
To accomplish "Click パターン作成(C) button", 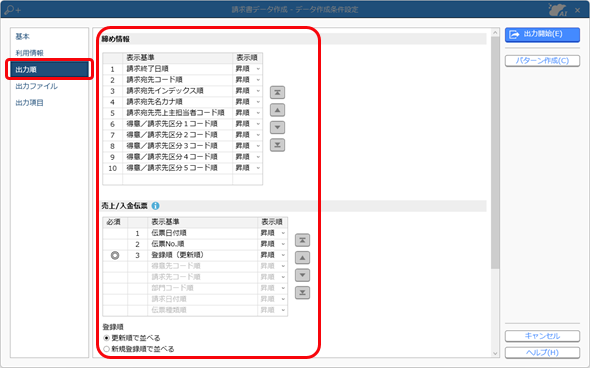I will tap(542, 61).
